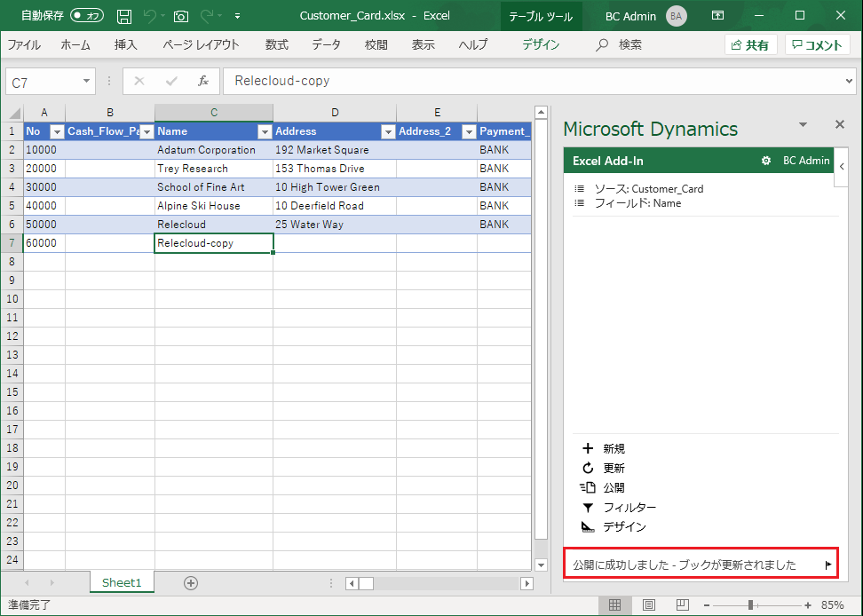Switch to the ホーム ribbon tab
Viewport: 863px width, 616px height.
[x=75, y=45]
